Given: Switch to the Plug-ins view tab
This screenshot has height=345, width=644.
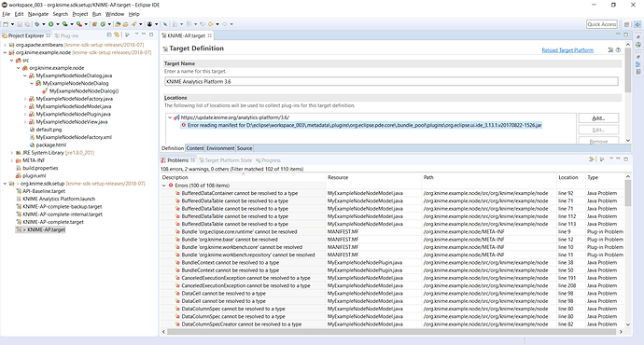Looking at the screenshot, I should click(66, 35).
